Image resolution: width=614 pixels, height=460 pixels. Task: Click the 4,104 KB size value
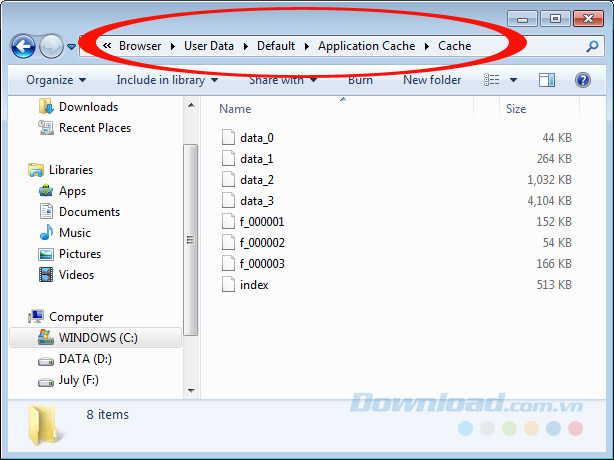(x=549, y=201)
